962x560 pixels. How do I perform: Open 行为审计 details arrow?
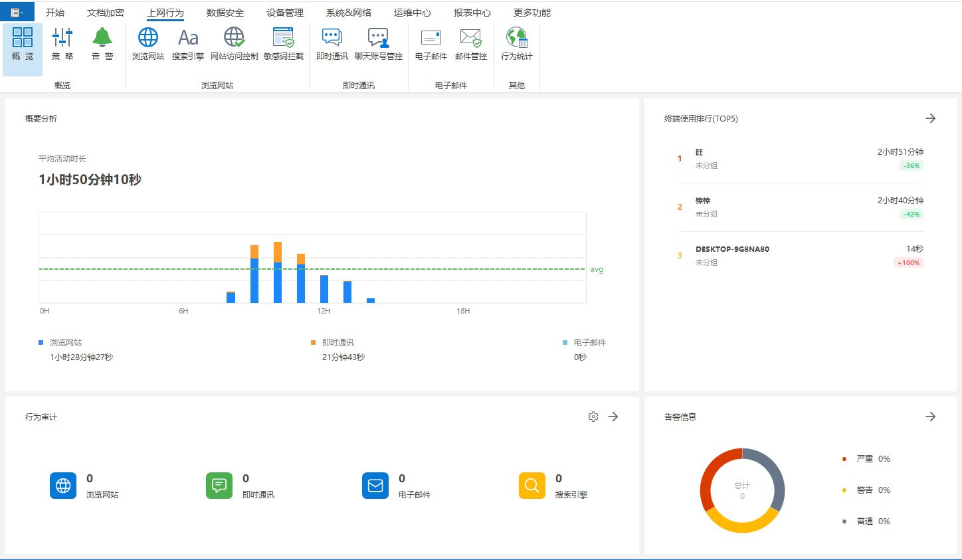pyautogui.click(x=613, y=417)
